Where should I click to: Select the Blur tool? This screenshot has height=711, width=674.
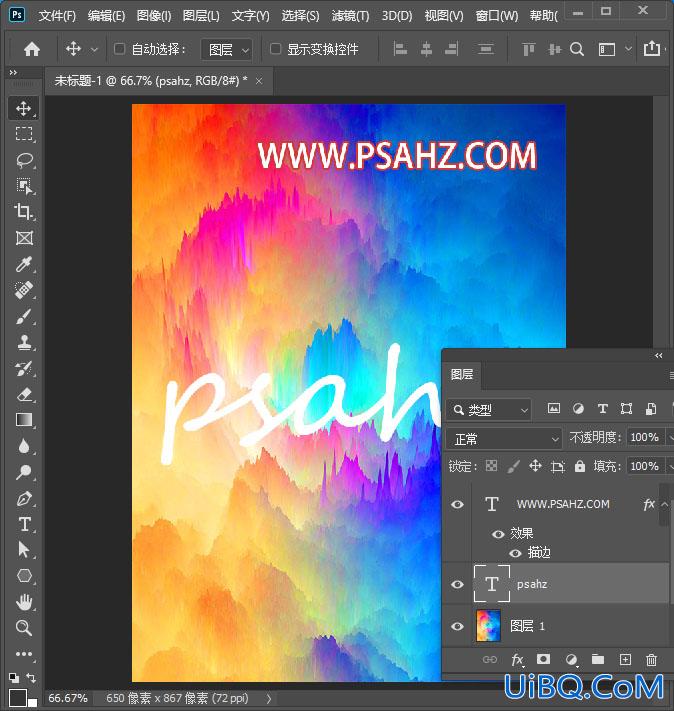(x=24, y=446)
